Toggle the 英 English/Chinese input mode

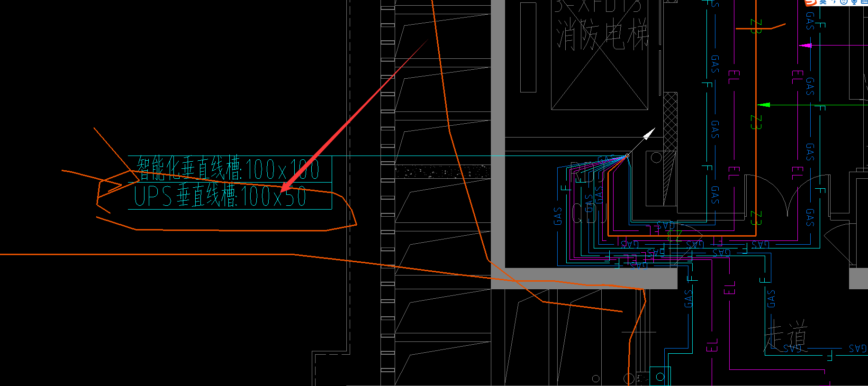point(823,2)
